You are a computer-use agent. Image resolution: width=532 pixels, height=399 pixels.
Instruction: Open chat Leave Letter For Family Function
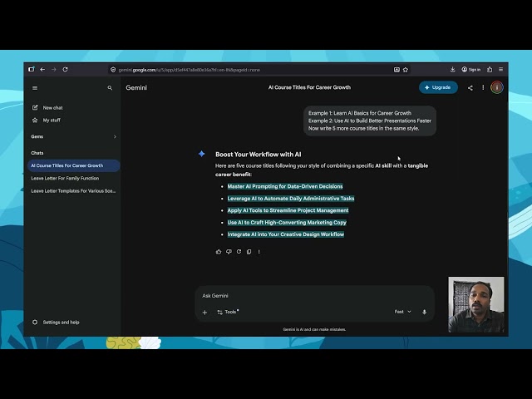pyautogui.click(x=74, y=178)
